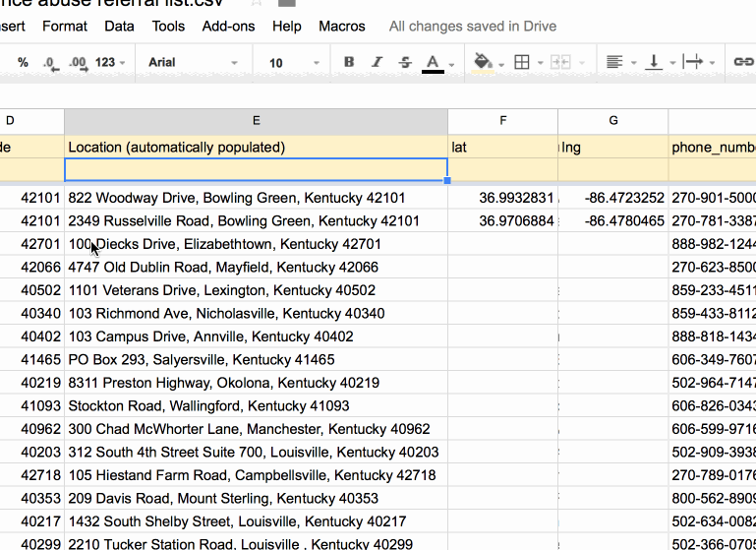Apply strikethrough formatting
Screen dimensions: 756x550
[x=405, y=62]
